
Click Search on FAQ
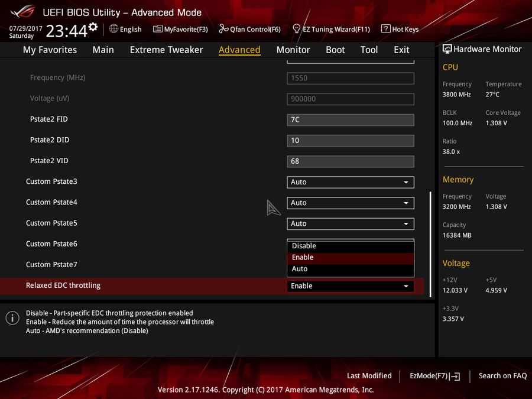click(x=502, y=376)
